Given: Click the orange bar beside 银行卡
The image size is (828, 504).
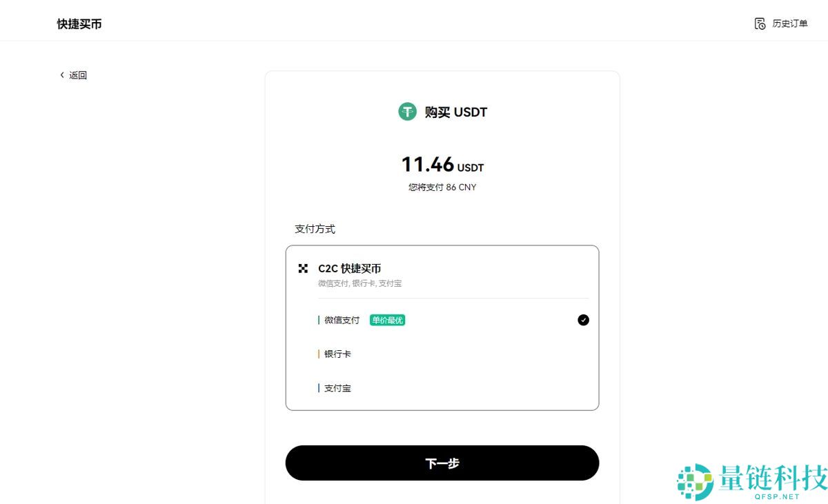Looking at the screenshot, I should (317, 354).
